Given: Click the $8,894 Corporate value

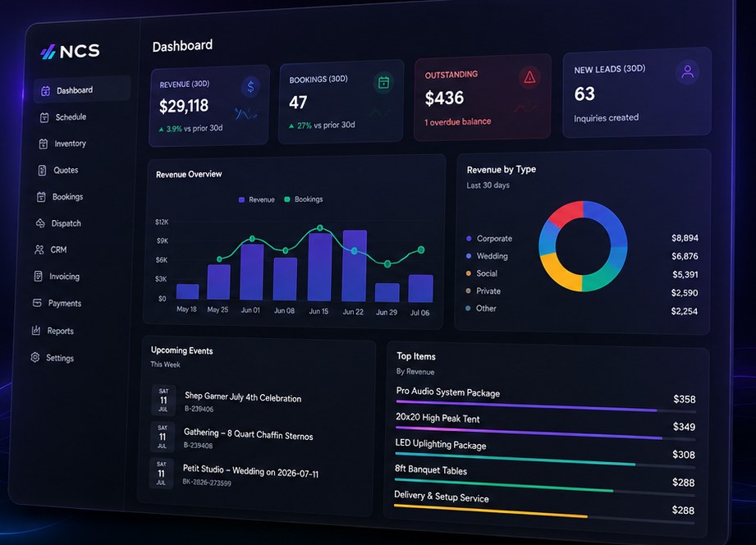Looking at the screenshot, I should (x=685, y=238).
